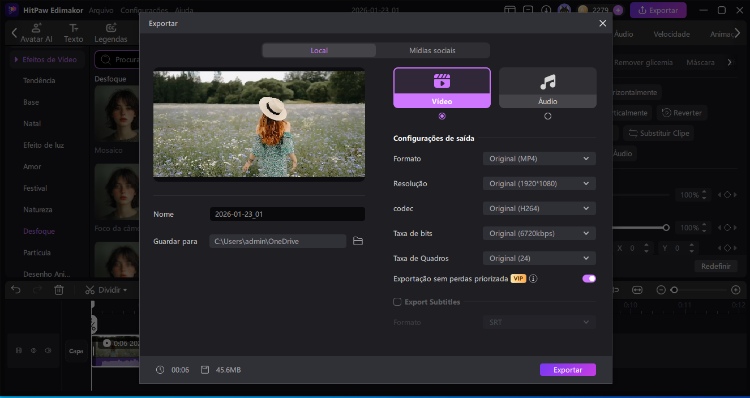Open the Texto tool
750x398 pixels.
coord(73,33)
